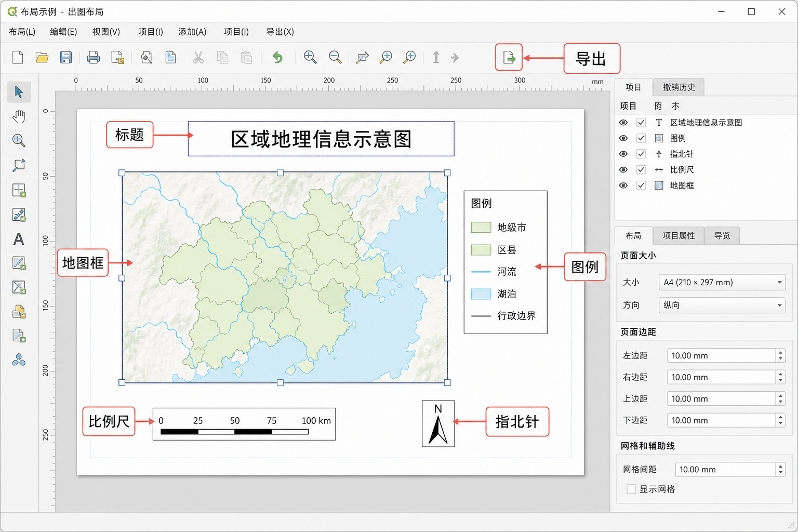Toggle the eye icon for 指北针
Image resolution: width=798 pixels, height=532 pixels.
coord(623,154)
